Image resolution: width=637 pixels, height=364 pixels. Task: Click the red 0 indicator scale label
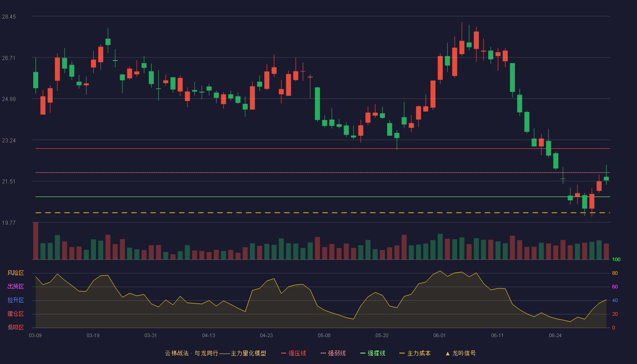point(613,328)
